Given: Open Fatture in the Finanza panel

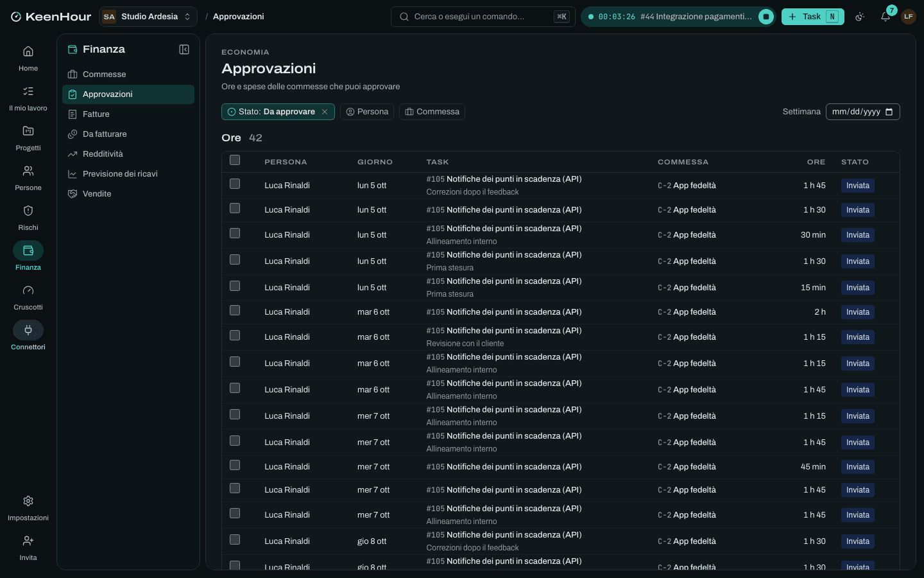Looking at the screenshot, I should tap(128, 114).
